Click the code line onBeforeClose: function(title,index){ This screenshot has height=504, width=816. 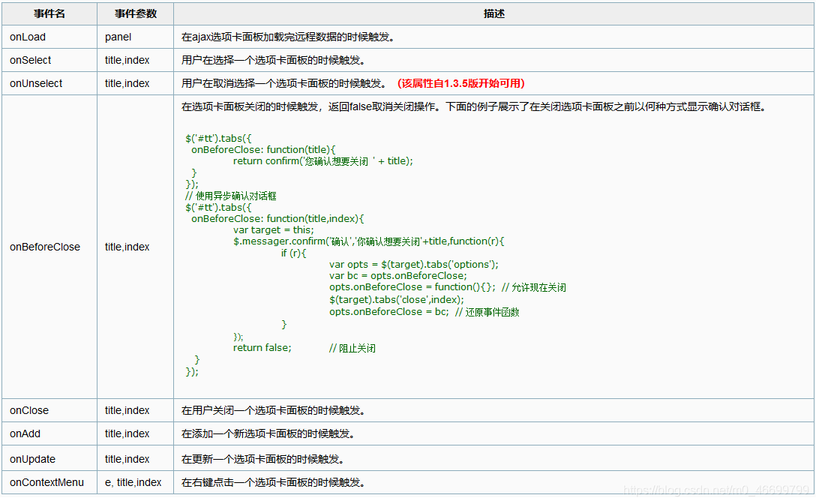[277, 219]
